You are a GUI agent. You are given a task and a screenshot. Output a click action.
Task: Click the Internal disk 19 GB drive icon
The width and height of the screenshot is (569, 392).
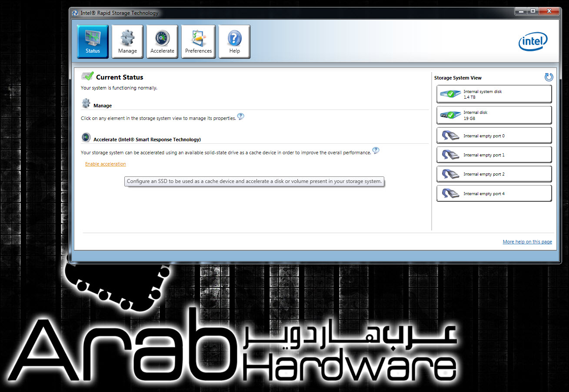[450, 115]
